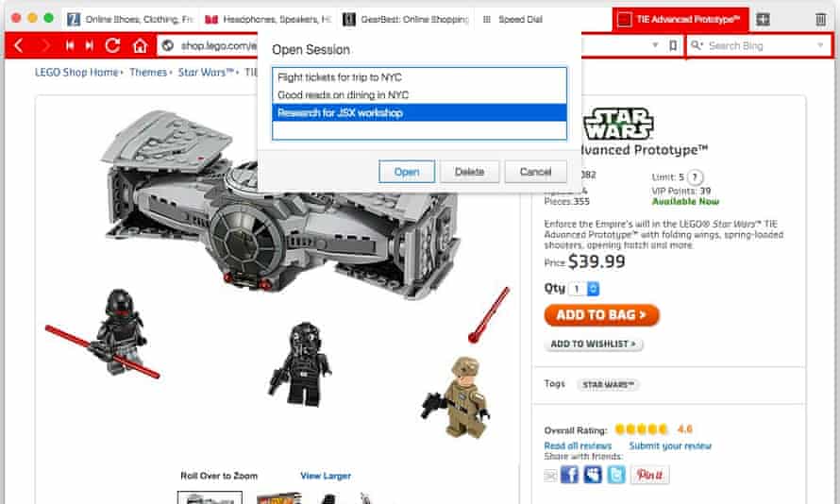Click the Read all reviews link
840x504 pixels.
578,445
